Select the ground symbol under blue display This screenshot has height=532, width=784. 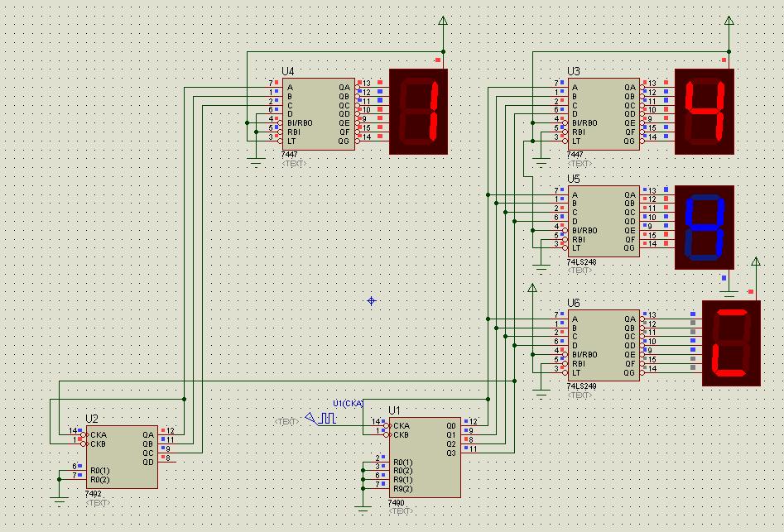coord(729,292)
